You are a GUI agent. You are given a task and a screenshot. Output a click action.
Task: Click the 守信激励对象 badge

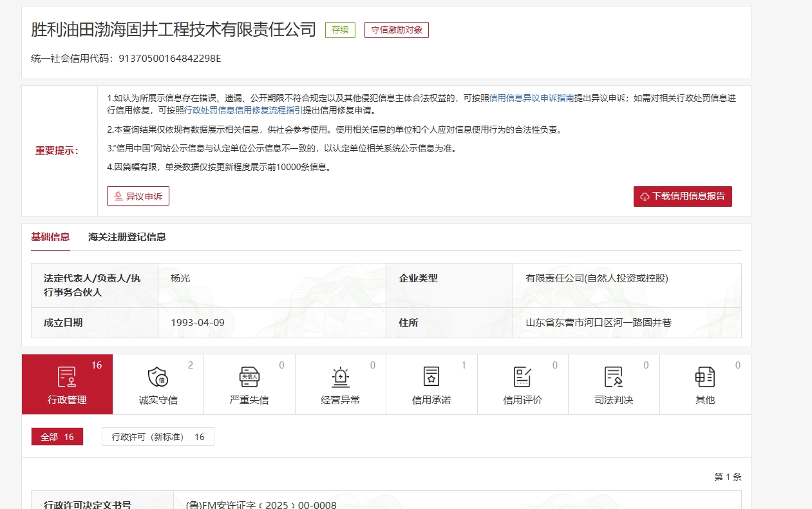point(396,30)
